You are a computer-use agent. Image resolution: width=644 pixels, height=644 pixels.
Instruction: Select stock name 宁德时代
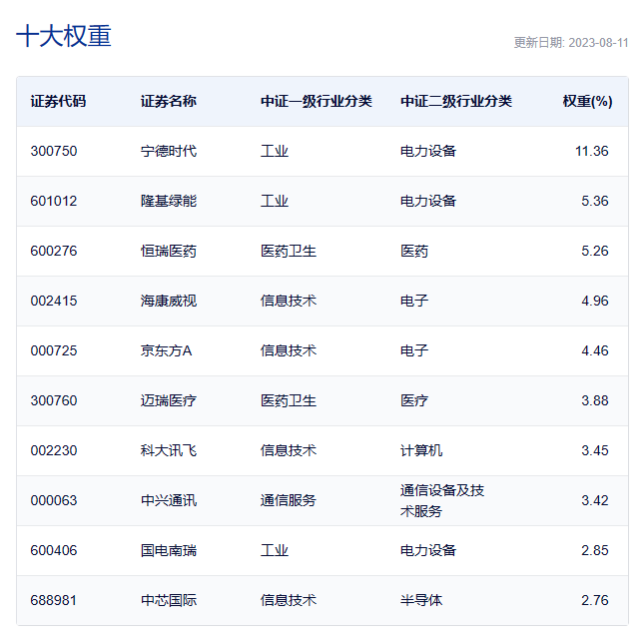(x=169, y=151)
